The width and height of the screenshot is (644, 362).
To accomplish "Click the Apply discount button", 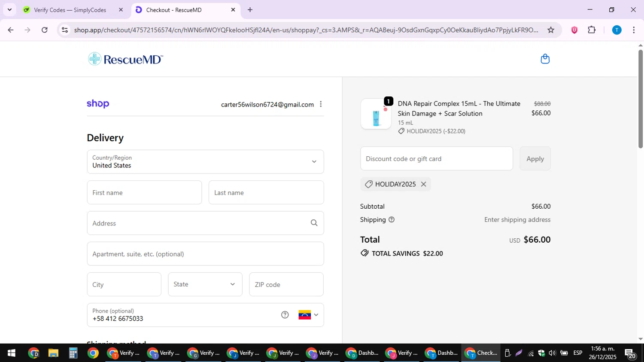I will 535,158.
